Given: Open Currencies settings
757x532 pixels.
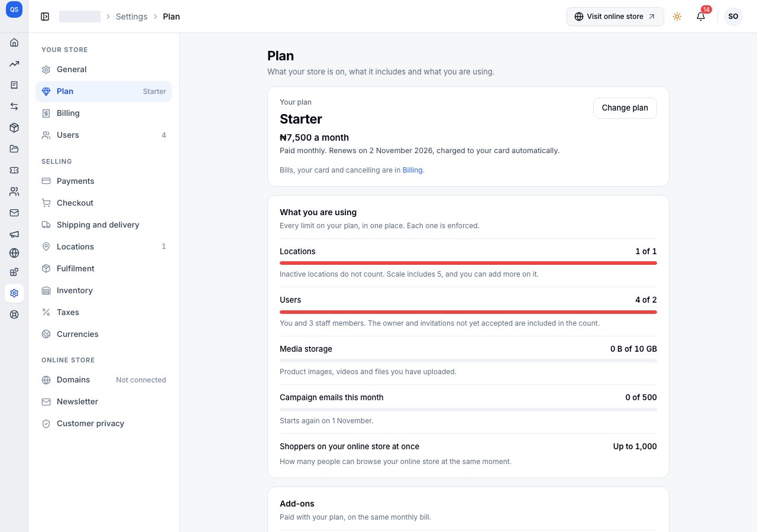Looking at the screenshot, I should click(x=104, y=335).
